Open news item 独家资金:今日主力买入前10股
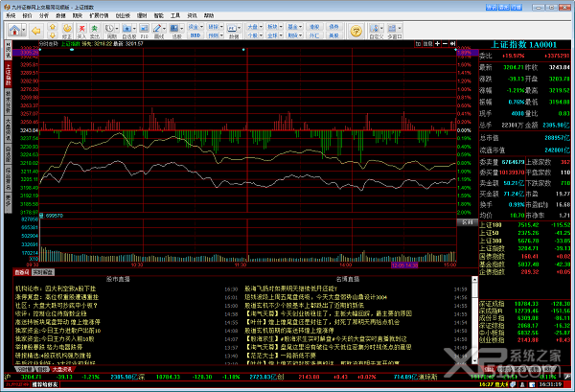This screenshot has width=575, height=392. (55, 339)
